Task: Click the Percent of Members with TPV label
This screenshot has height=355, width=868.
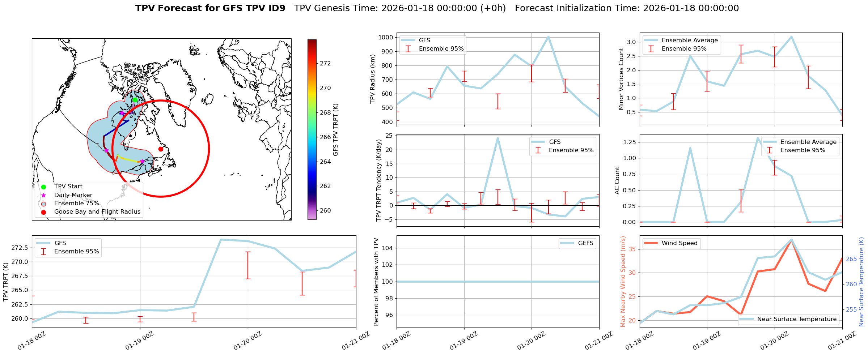Action: point(376,282)
